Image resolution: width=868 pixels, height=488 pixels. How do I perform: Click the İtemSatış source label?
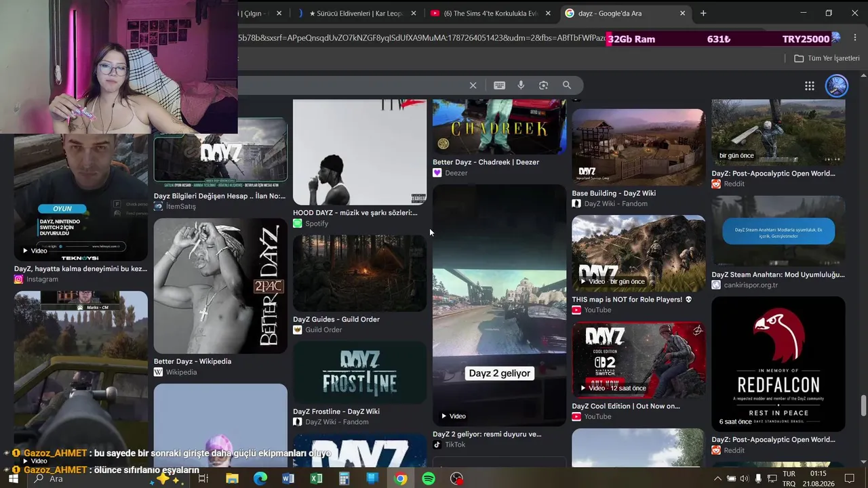click(x=180, y=207)
